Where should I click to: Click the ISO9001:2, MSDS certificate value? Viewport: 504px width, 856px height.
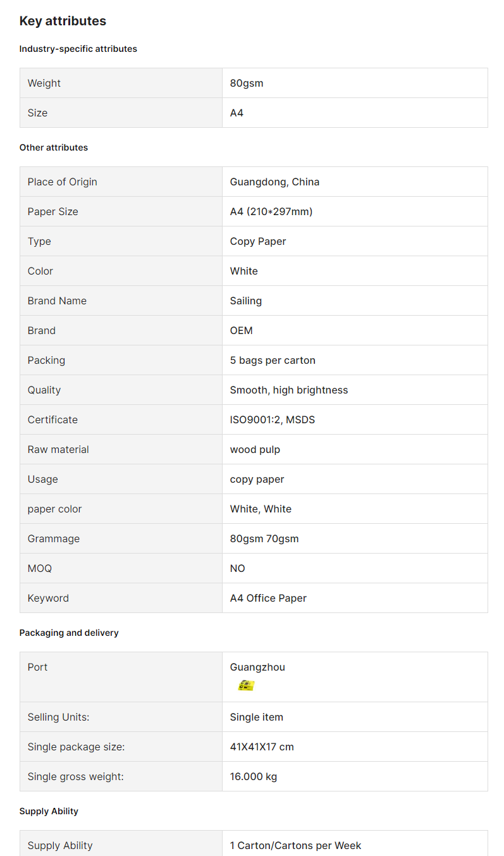pyautogui.click(x=273, y=419)
